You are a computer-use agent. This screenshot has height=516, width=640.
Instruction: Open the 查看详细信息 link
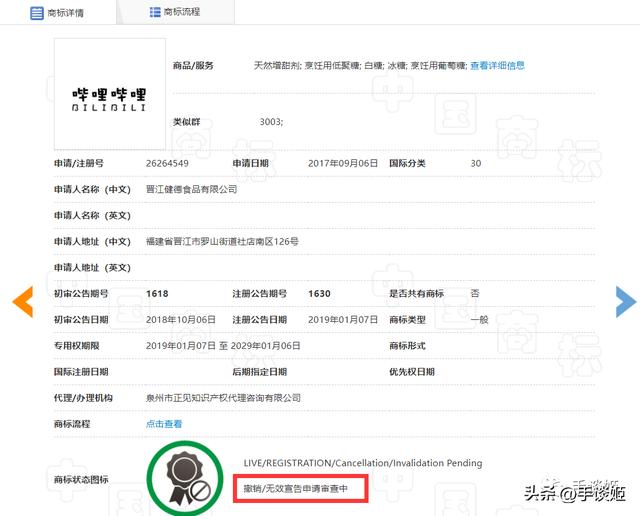(497, 66)
